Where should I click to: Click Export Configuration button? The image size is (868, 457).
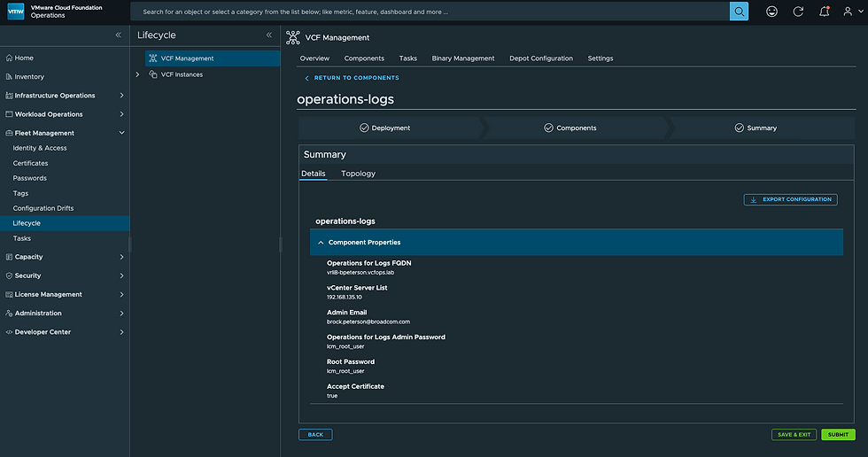coord(790,199)
